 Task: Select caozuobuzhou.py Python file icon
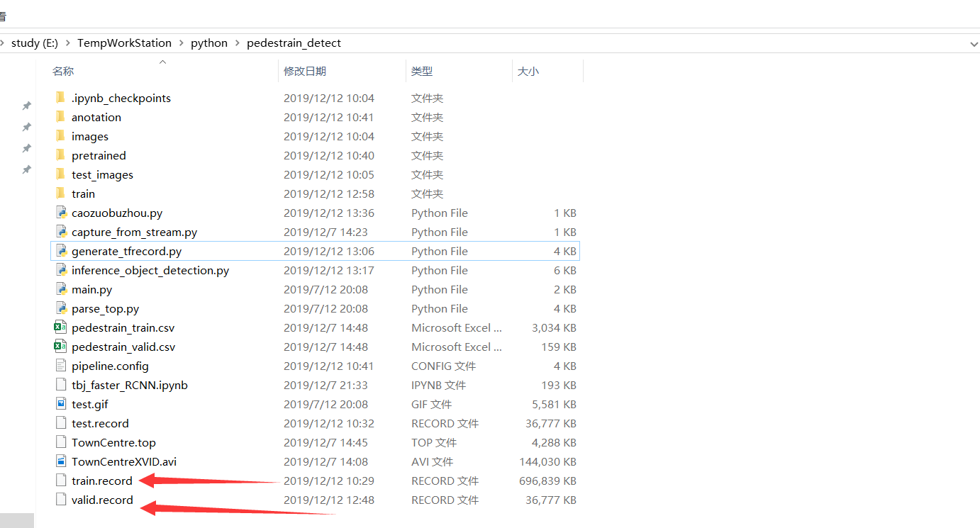coord(60,213)
